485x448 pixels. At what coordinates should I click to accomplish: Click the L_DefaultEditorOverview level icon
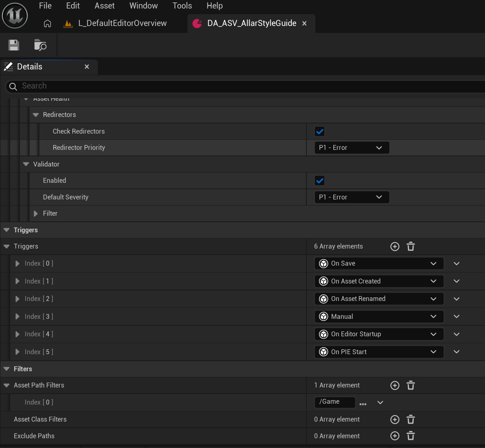tap(68, 24)
